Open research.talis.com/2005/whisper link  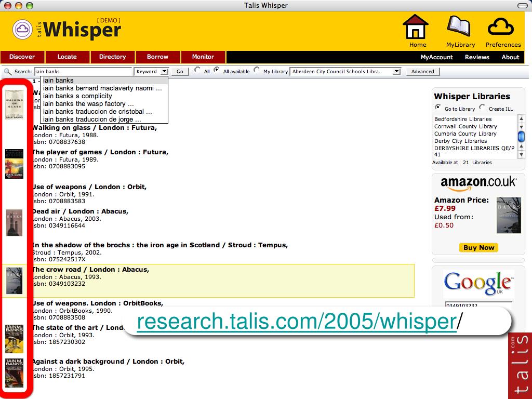coord(297,321)
